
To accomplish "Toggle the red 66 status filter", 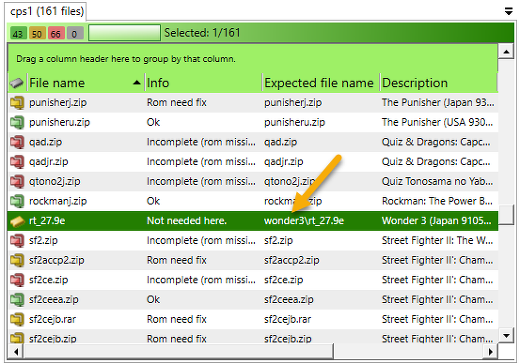I will pyautogui.click(x=56, y=33).
